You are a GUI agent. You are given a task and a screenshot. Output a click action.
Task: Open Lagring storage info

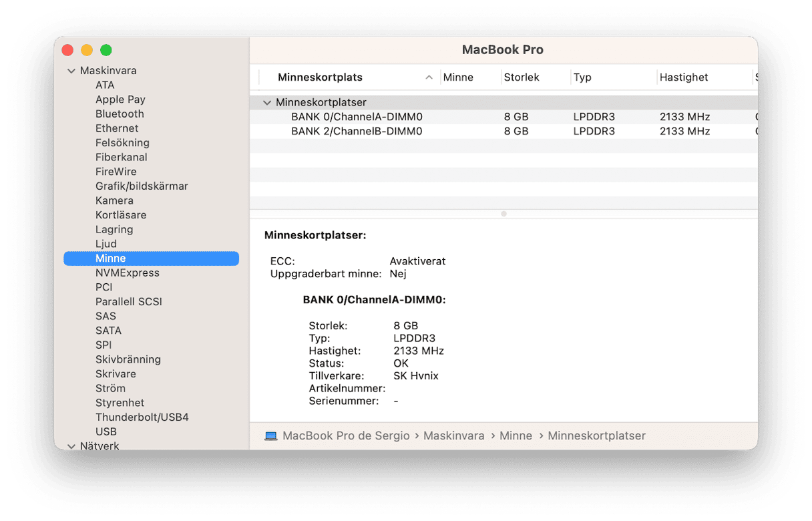tap(114, 229)
